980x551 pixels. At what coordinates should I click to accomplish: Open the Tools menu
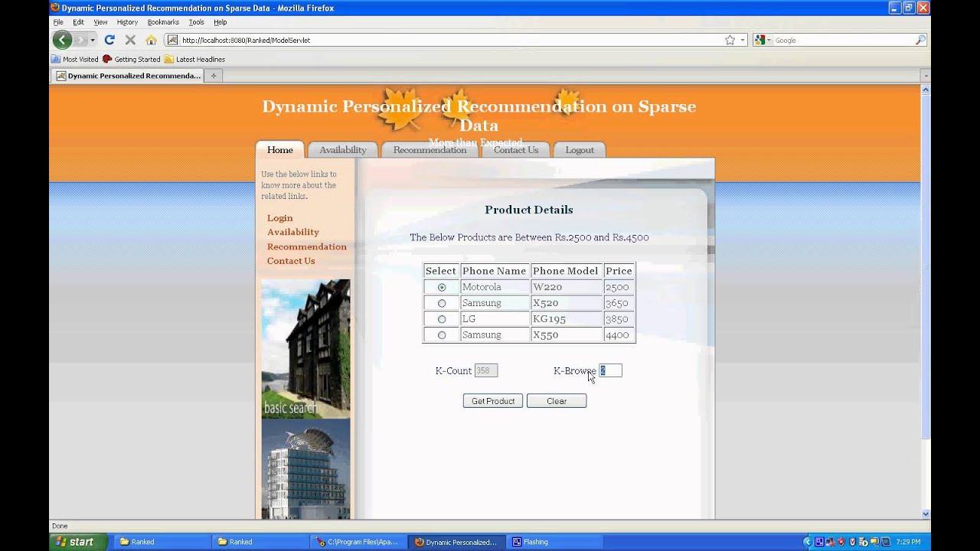pos(196,22)
